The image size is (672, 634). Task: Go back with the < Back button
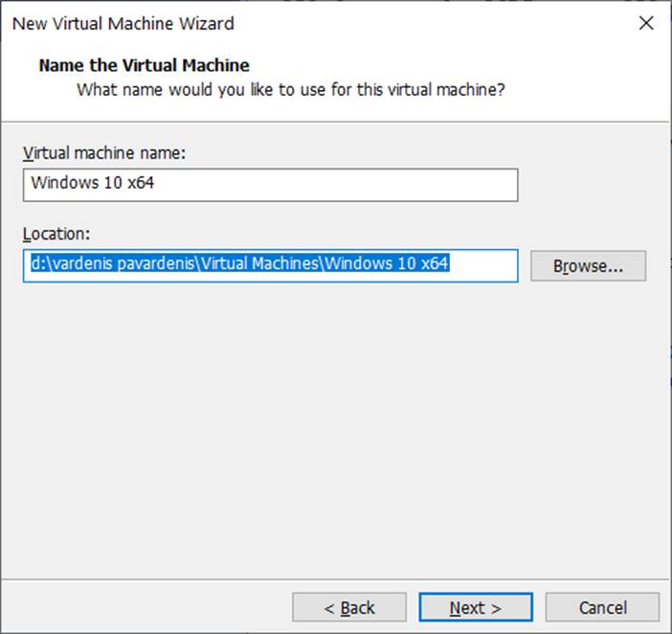click(x=348, y=607)
